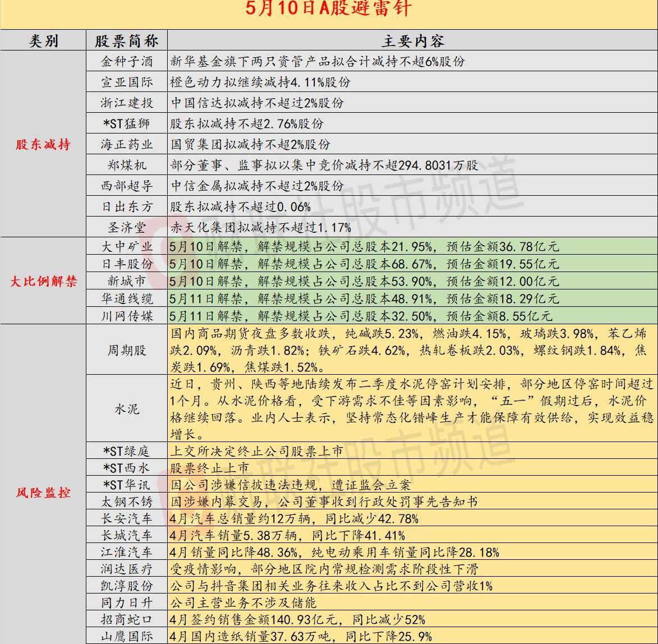This screenshot has width=658, height=644.
Task: Click the 294.8031万股 content cell
Action: pyautogui.click(x=412, y=165)
